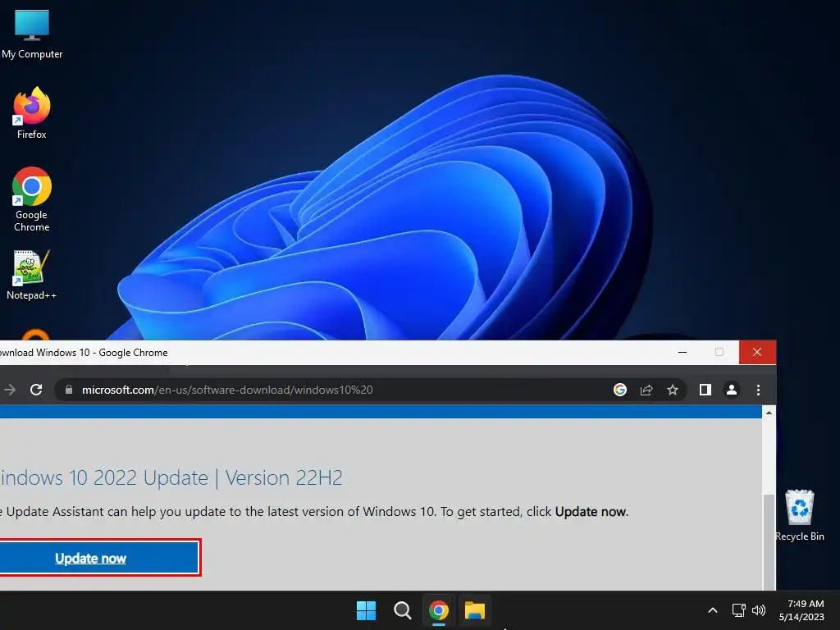The width and height of the screenshot is (840, 630).
Task: Click the volume speaker tray icon
Action: [x=759, y=610]
